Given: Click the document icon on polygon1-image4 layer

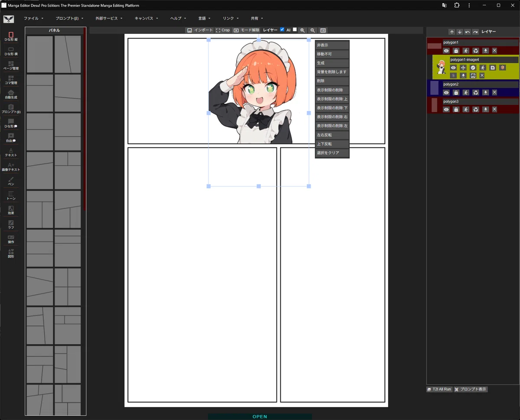Looking at the screenshot, I should click(492, 68).
